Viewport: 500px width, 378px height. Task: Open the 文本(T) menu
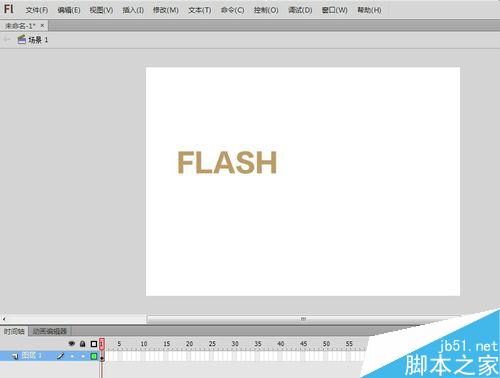click(200, 10)
